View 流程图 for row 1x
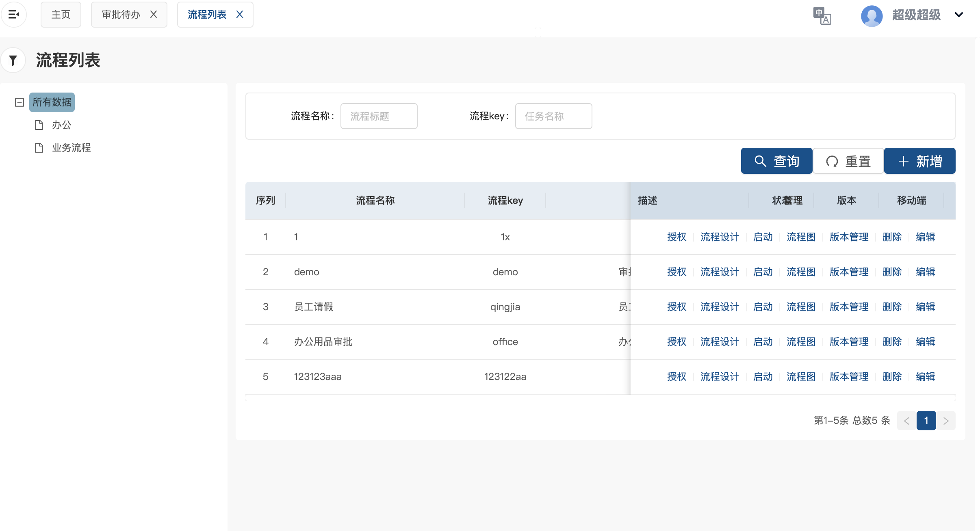 point(801,237)
